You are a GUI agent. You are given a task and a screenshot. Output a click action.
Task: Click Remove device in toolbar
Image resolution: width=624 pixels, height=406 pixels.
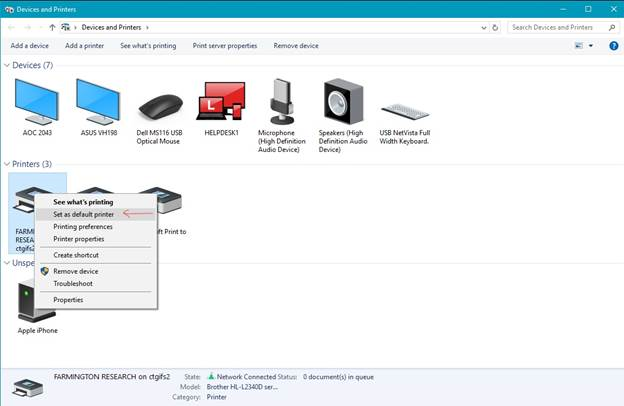[296, 46]
